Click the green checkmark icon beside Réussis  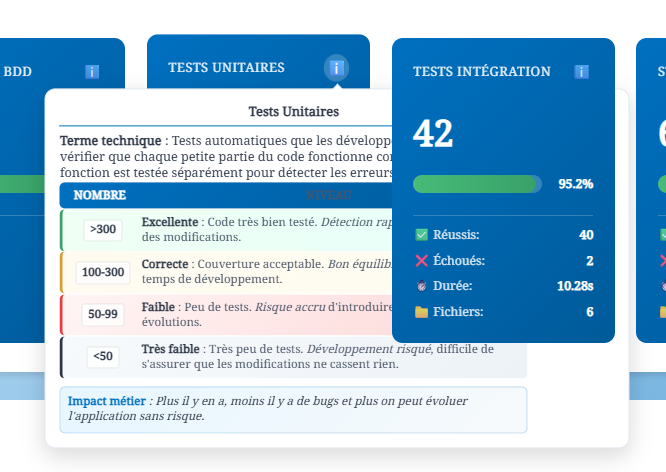[421, 235]
